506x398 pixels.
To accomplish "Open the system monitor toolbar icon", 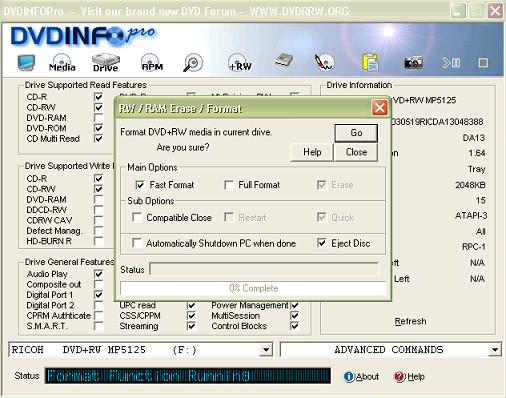I will click(x=26, y=62).
